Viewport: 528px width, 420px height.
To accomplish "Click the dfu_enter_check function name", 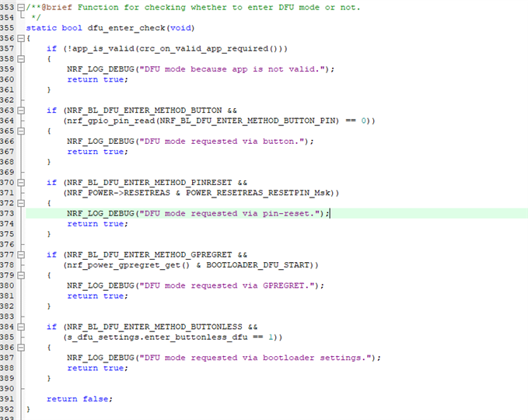I will (x=126, y=28).
